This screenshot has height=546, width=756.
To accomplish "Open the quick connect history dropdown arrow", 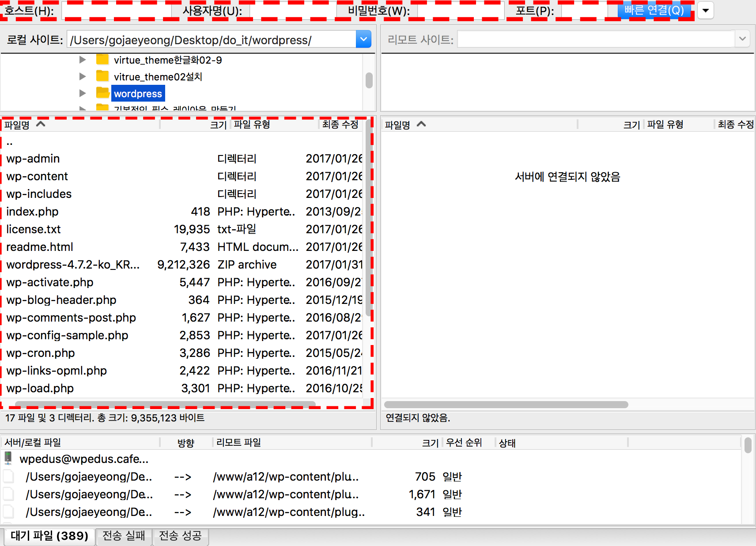I will [x=706, y=11].
